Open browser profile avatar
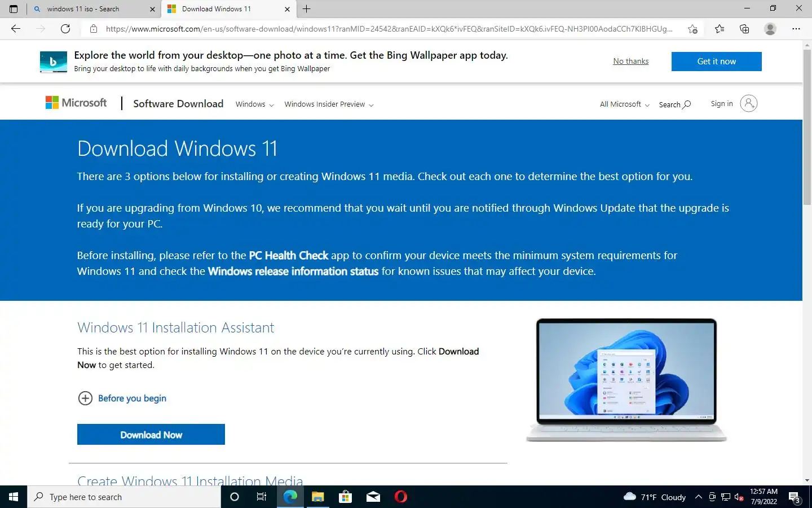 pyautogui.click(x=770, y=29)
